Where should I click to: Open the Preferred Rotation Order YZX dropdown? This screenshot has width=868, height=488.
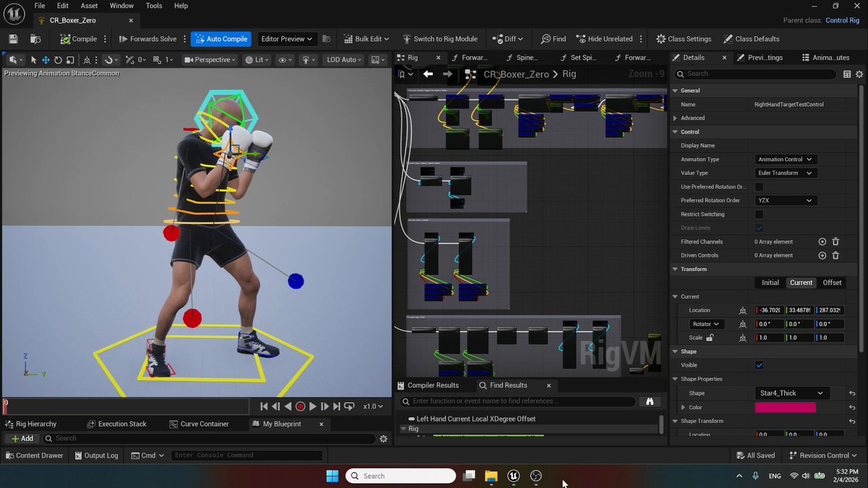[x=786, y=200]
